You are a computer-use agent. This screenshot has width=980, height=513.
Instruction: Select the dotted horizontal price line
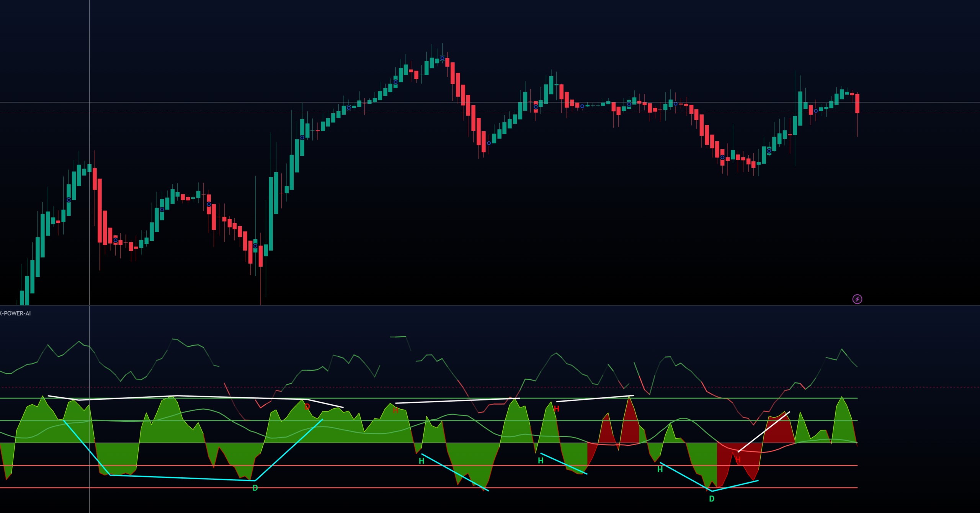point(919,113)
